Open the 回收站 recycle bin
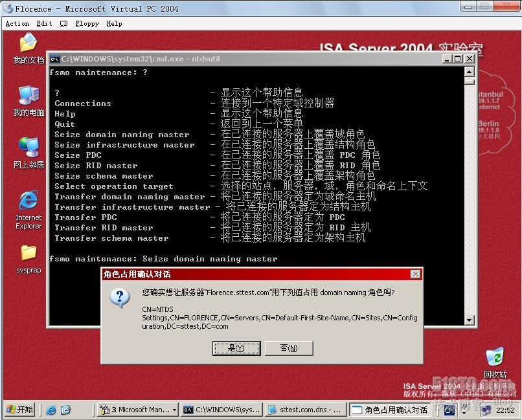The image size is (522, 420). (495, 362)
